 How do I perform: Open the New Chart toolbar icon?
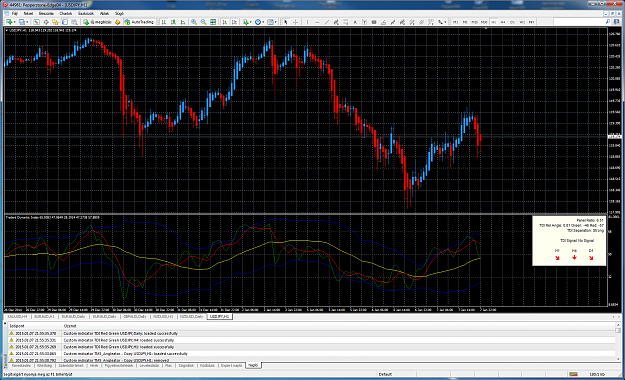coord(10,22)
